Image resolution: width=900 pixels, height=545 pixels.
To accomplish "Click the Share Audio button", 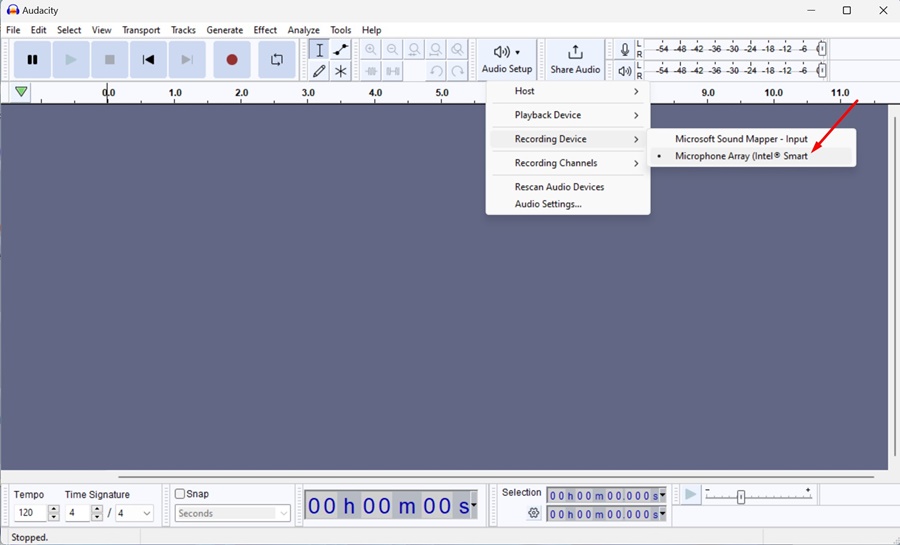I will (x=575, y=60).
